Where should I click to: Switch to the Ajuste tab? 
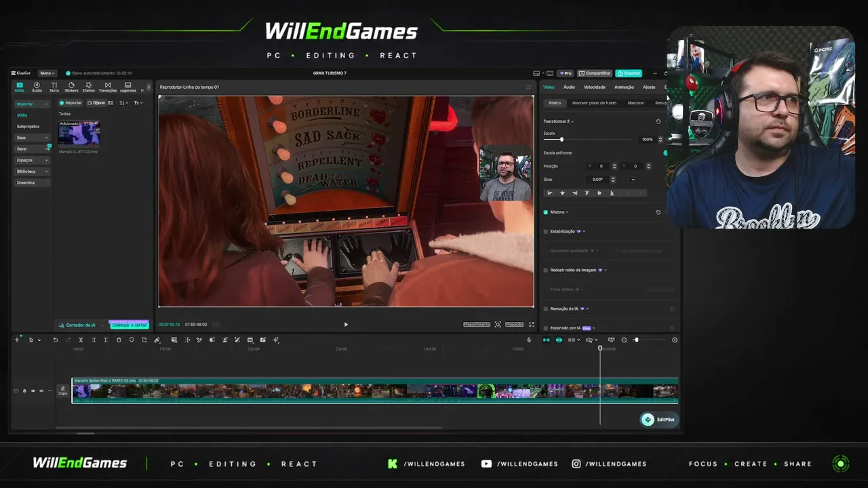pos(649,87)
